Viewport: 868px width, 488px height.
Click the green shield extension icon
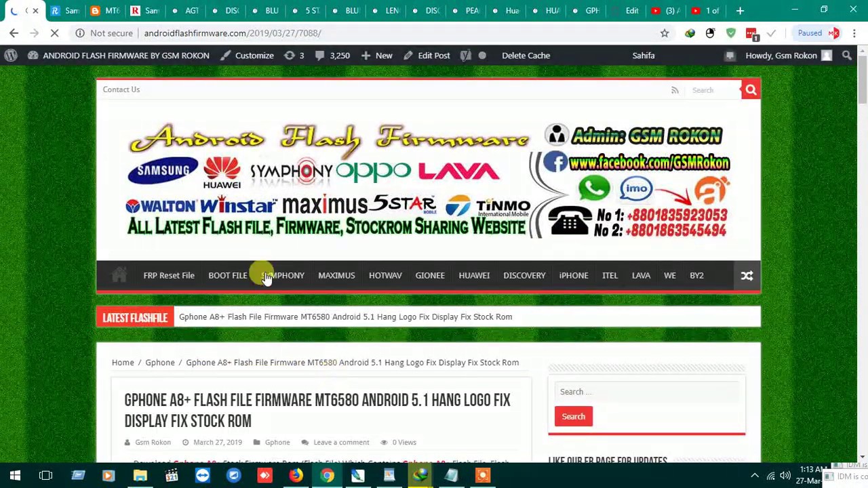730,33
